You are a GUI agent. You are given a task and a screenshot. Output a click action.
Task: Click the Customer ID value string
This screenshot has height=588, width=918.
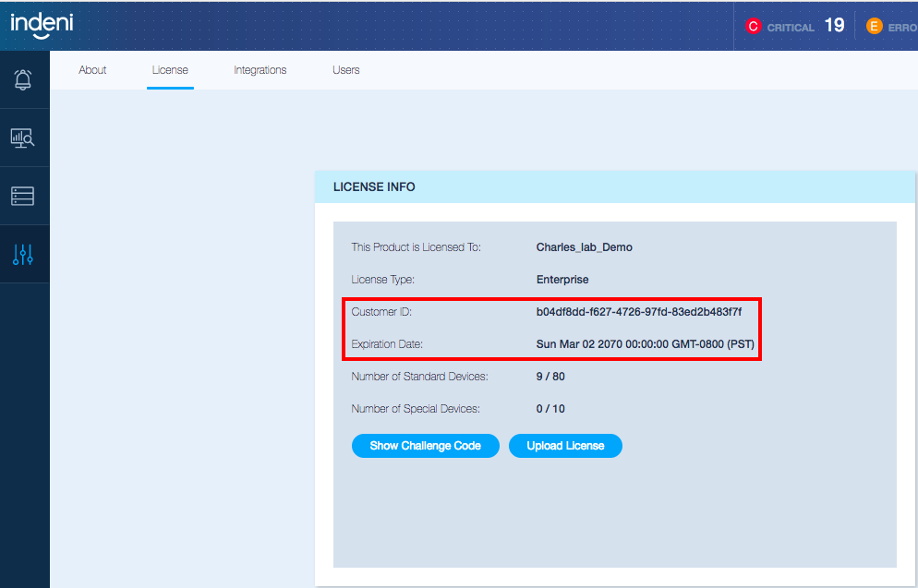(638, 312)
